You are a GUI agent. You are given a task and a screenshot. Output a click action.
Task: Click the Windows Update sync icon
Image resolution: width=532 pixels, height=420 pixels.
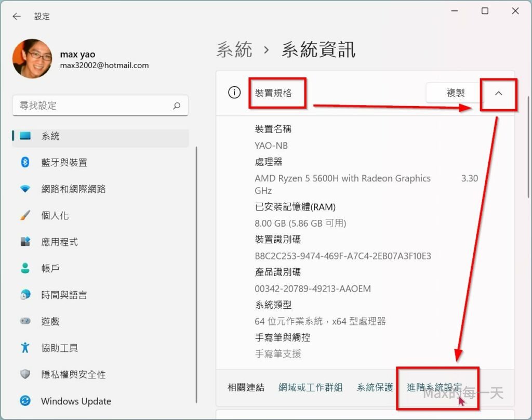[x=25, y=401]
